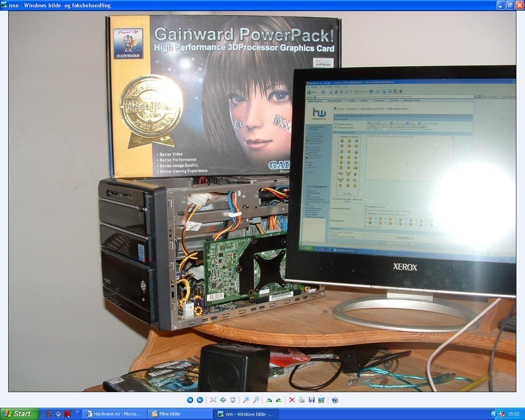
Task: Open the Windows Start menu
Action: [x=20, y=414]
